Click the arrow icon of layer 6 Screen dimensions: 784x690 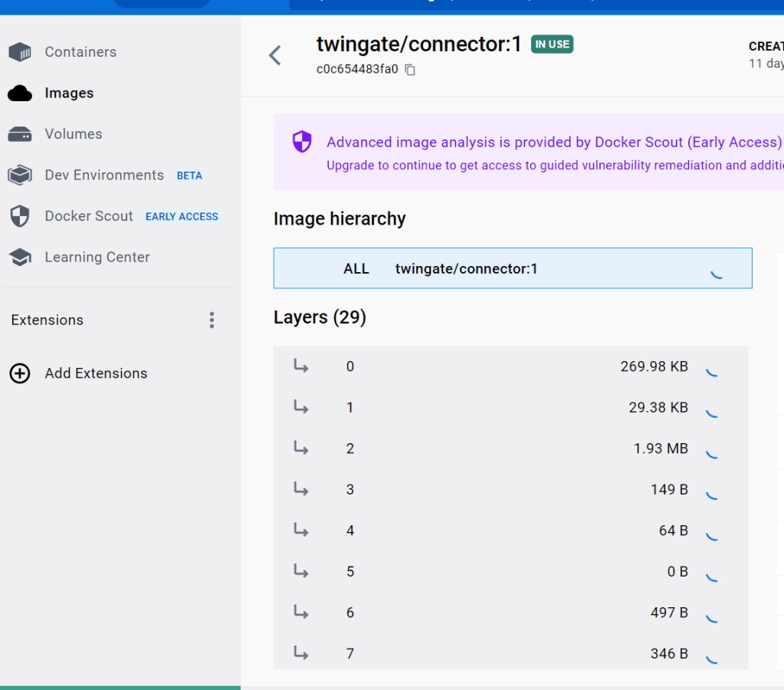pyautogui.click(x=300, y=612)
